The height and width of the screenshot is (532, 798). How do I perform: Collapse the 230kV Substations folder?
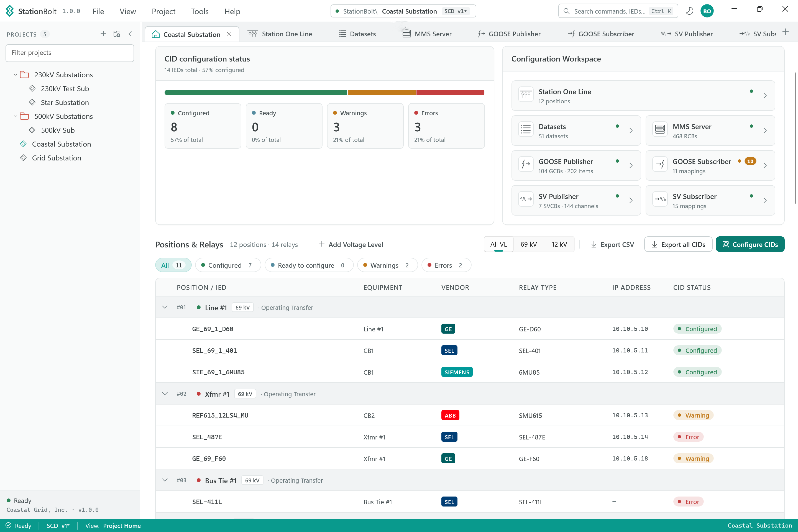point(15,75)
